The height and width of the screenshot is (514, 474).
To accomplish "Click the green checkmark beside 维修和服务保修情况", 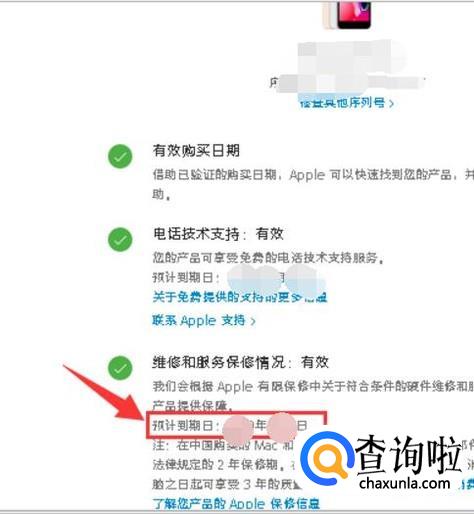I will coord(120,368).
